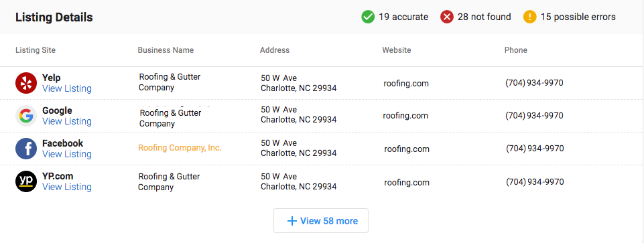Click the yellow possible errors warning icon
Viewport: 644px width, 243px height.
(x=530, y=17)
